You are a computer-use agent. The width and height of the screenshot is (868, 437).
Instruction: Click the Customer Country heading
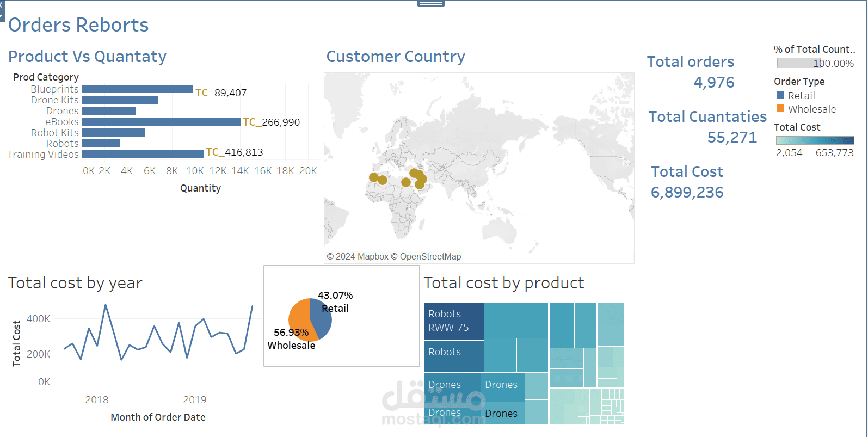396,57
